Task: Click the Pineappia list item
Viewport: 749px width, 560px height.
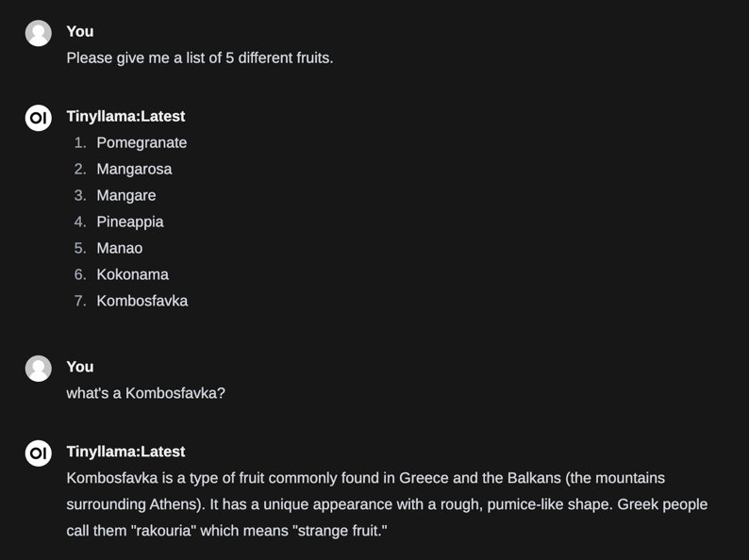Action: (130, 222)
